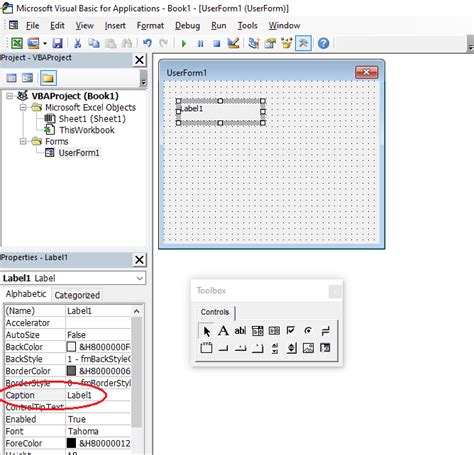Viewport: 474px width, 455px height.
Task: Open the Label1 object dropdown in Properties
Action: coord(140,278)
